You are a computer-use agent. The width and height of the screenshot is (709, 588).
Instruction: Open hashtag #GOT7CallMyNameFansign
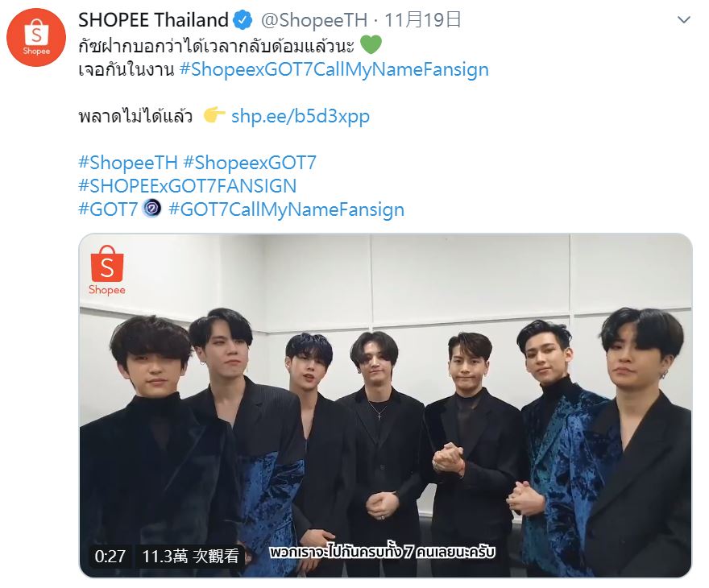point(286,209)
